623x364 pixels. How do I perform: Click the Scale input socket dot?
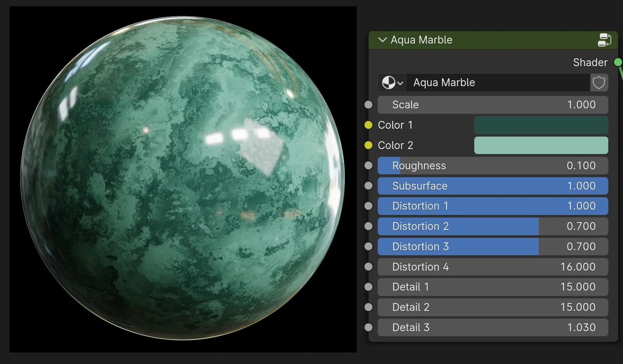point(368,104)
